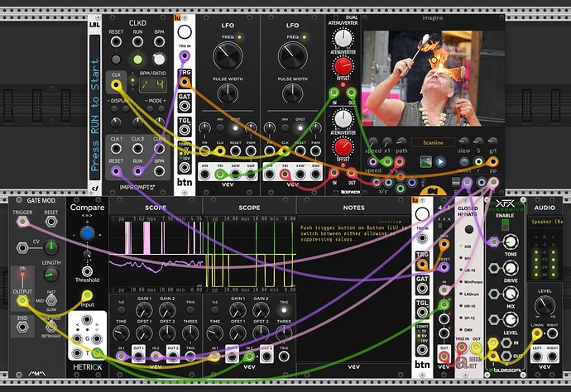Click the CV input jack on GATE MOD.
Image resolution: width=571 pixels, height=392 pixels.
pyautogui.click(x=22, y=248)
